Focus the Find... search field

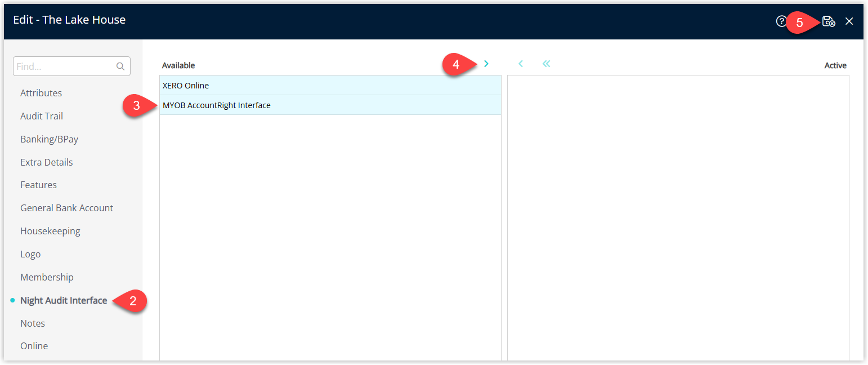(71, 66)
